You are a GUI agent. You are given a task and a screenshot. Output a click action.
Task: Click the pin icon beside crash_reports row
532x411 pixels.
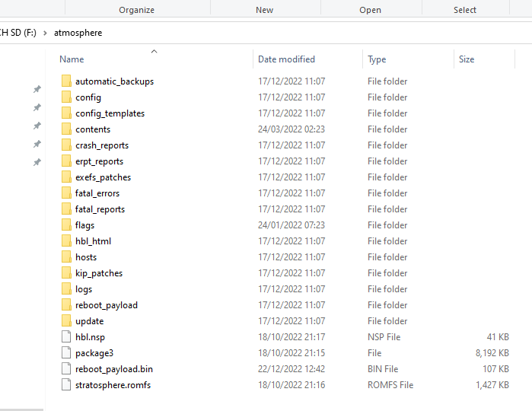click(37, 145)
